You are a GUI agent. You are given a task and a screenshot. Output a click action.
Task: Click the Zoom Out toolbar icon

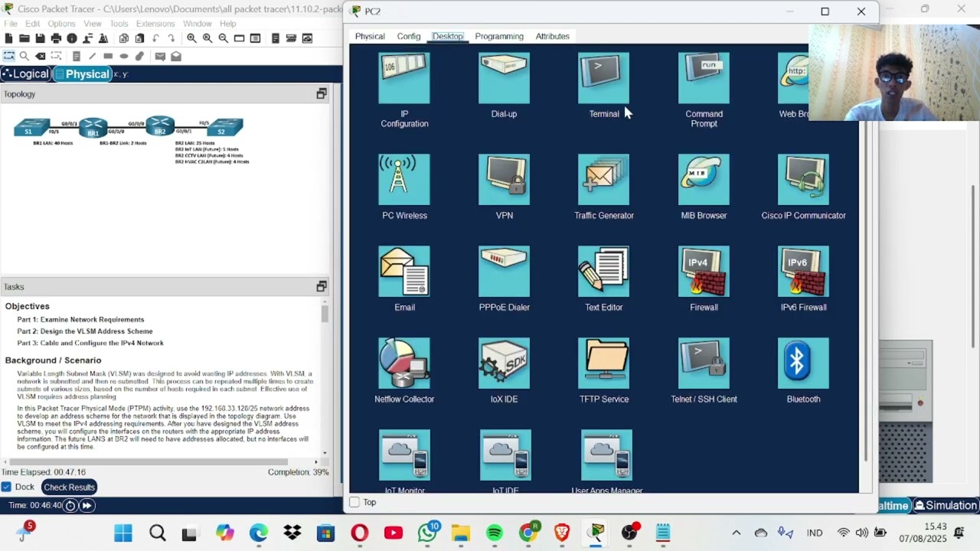point(224,38)
